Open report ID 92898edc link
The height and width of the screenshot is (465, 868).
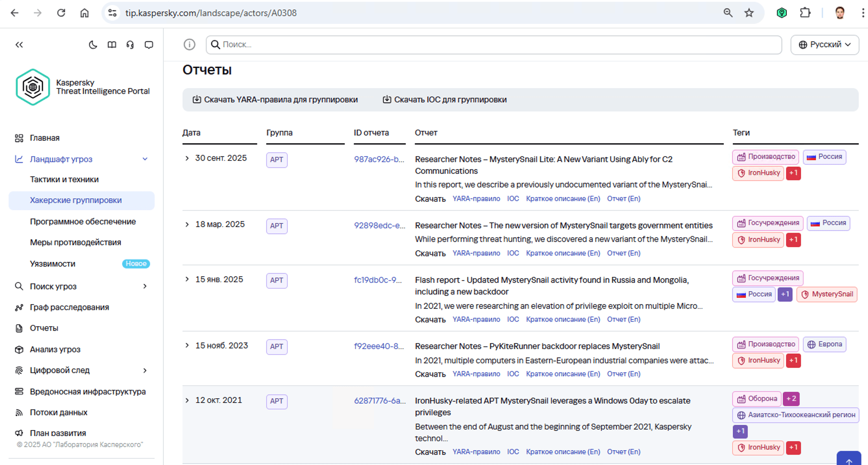[x=379, y=225]
